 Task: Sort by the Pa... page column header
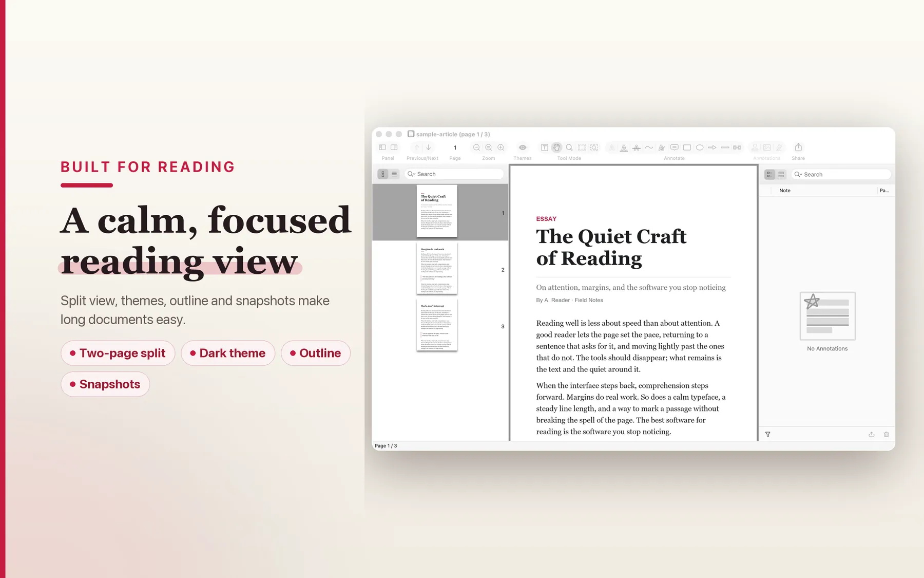coord(884,191)
